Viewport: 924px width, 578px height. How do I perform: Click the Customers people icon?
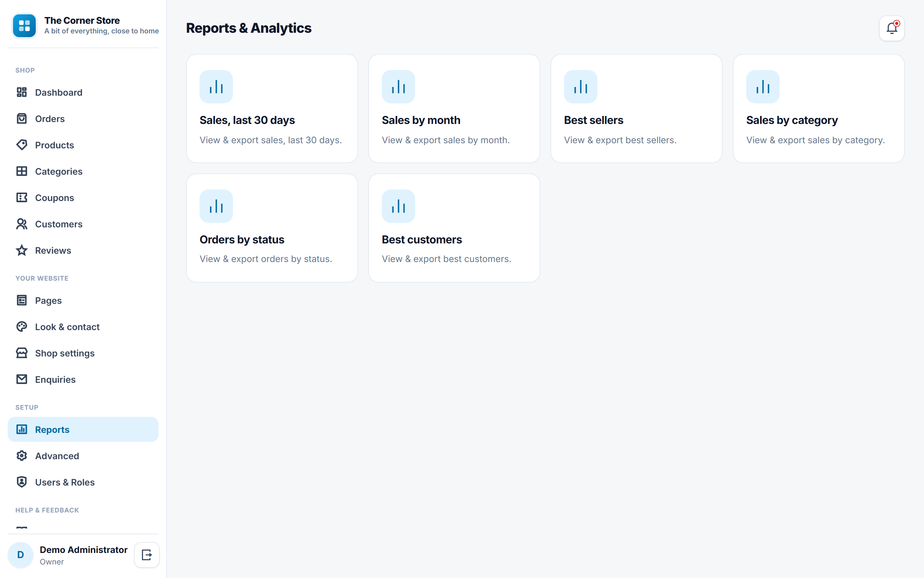tap(22, 224)
